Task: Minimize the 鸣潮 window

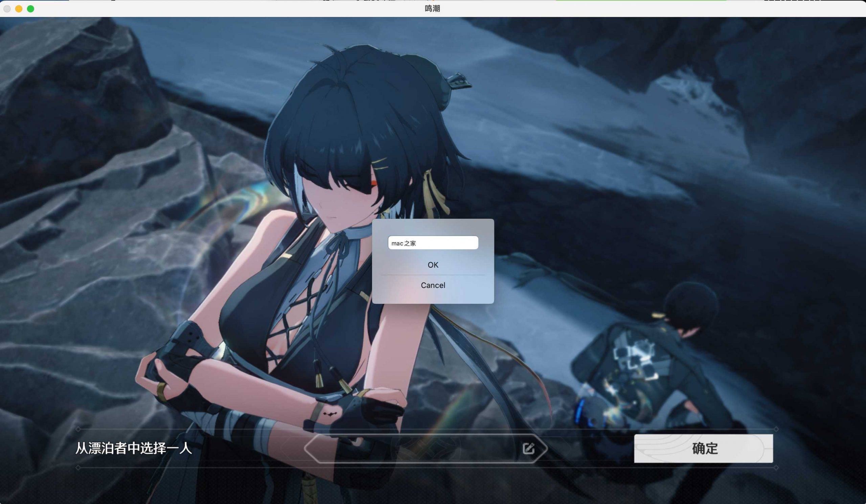Action: (19, 8)
